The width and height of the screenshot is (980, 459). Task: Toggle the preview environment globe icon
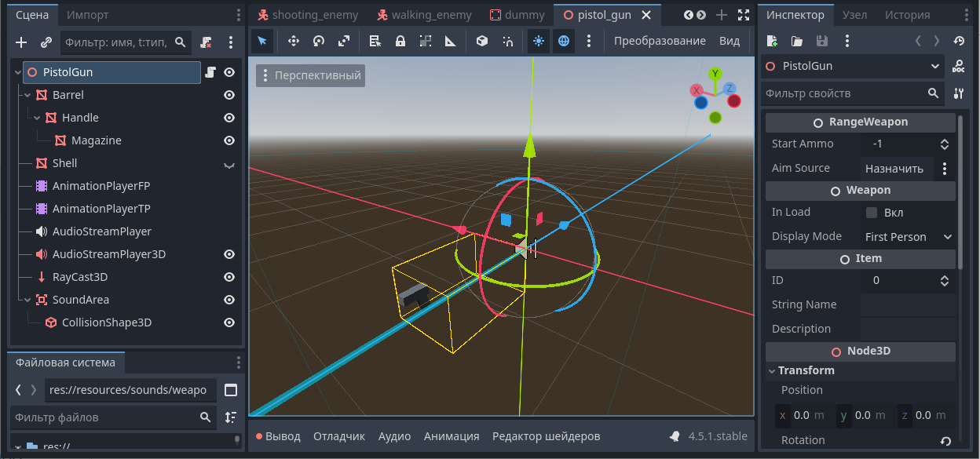(563, 41)
